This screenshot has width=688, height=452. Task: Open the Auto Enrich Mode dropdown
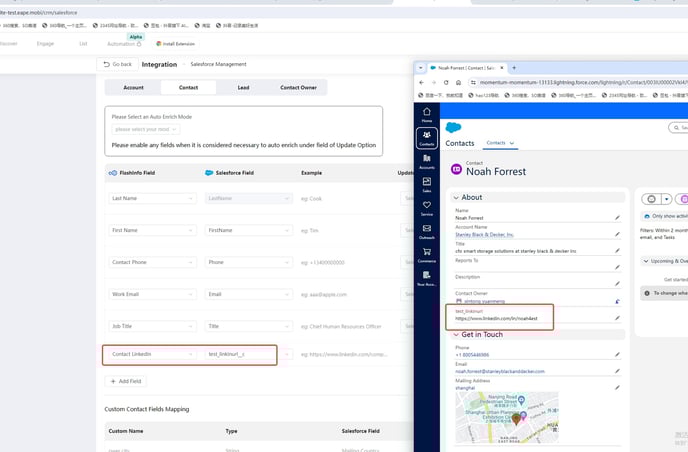tap(146, 129)
